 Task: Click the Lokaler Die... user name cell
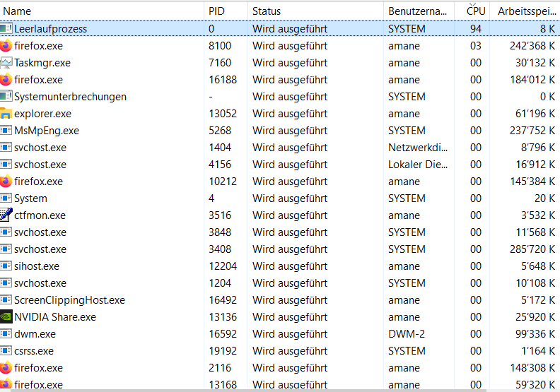coord(418,165)
